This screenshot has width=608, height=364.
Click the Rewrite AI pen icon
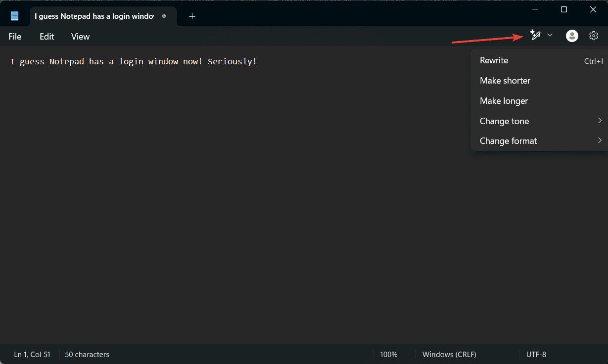coord(535,35)
